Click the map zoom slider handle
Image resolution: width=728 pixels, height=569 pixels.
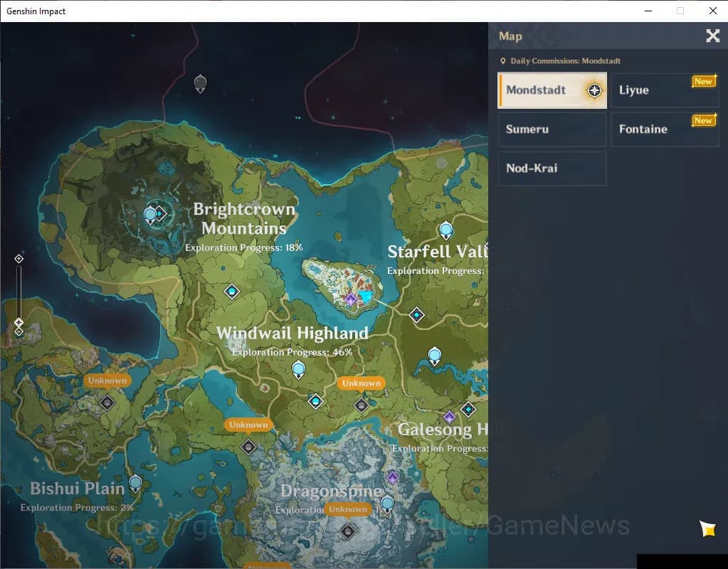pos(19,322)
